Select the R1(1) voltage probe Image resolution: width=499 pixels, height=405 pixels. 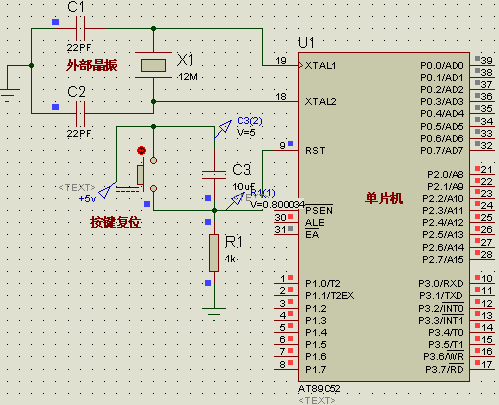[x=234, y=201]
